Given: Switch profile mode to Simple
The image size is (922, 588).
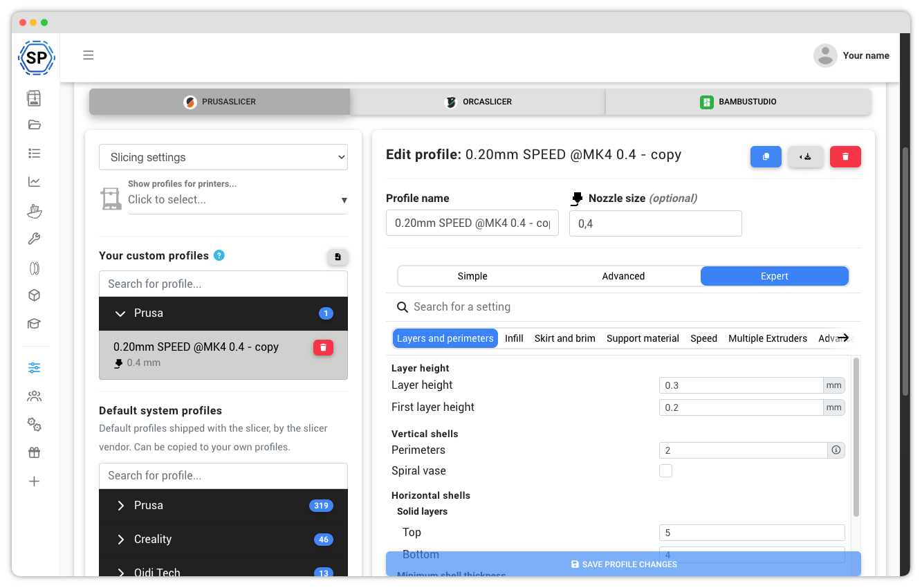Looking at the screenshot, I should pyautogui.click(x=472, y=275).
